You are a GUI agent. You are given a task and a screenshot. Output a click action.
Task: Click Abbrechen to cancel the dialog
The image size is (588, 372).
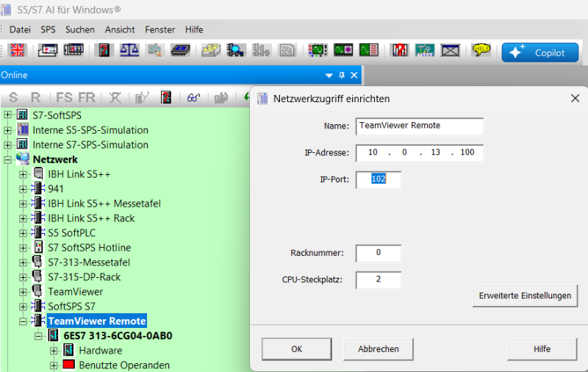coord(379,349)
